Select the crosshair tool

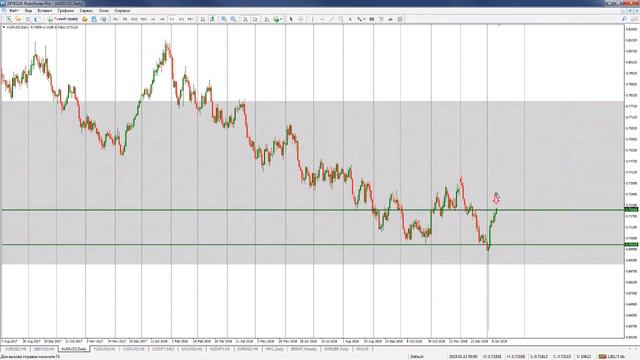(x=301, y=19)
